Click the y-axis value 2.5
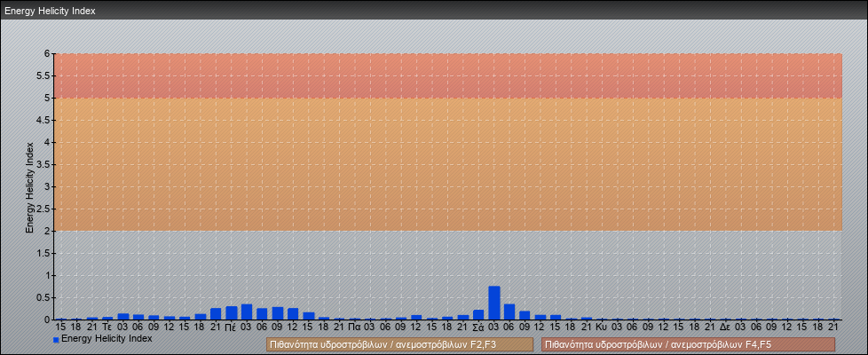The image size is (868, 355). [x=43, y=209]
